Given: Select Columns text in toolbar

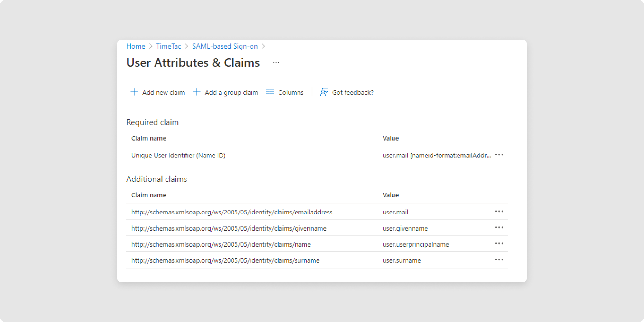Looking at the screenshot, I should tap(290, 93).
